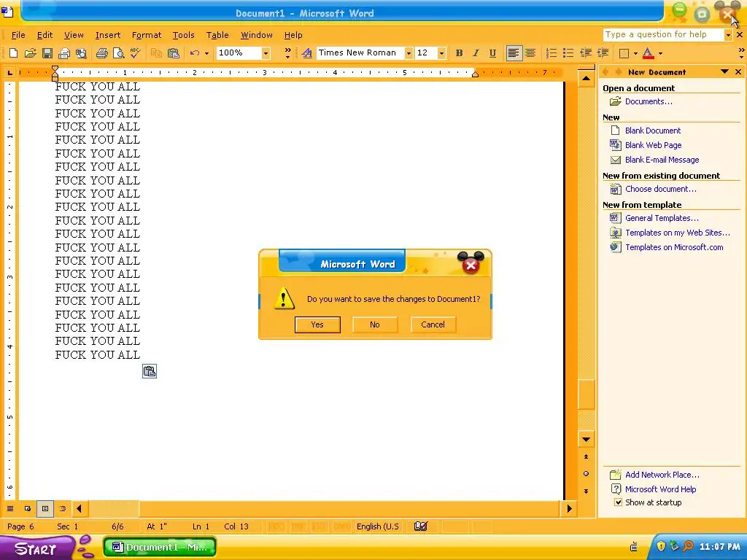This screenshot has width=747, height=560.
Task: Click the Increase Indent icon
Action: pyautogui.click(x=603, y=52)
